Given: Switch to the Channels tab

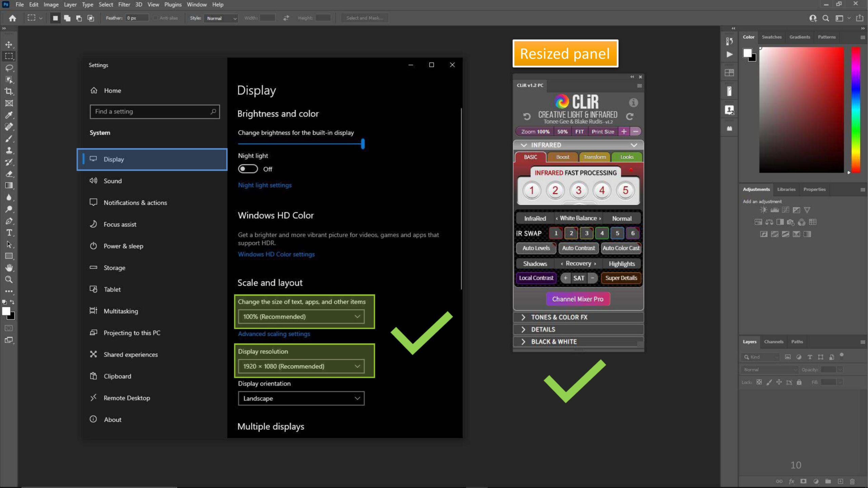Looking at the screenshot, I should pos(773,342).
